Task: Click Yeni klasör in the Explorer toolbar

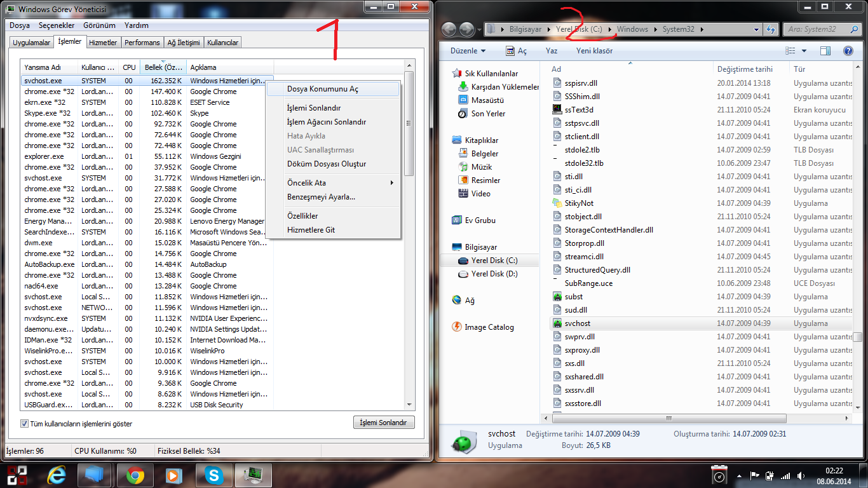Action: pyautogui.click(x=595, y=51)
